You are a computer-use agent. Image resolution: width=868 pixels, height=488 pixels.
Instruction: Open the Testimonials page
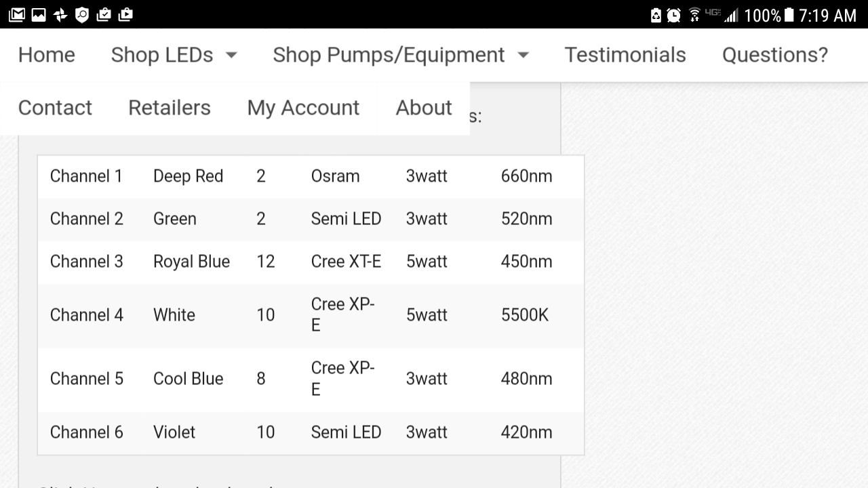tap(625, 55)
